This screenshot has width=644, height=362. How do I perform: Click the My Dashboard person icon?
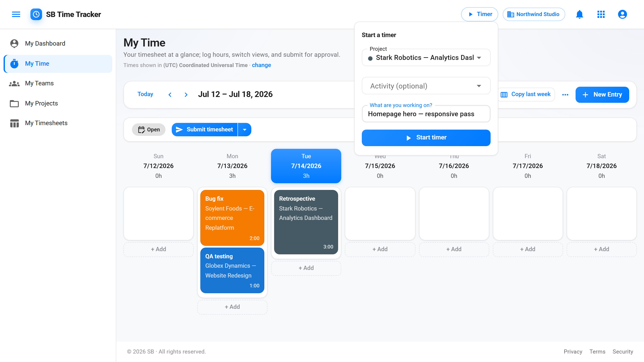point(14,44)
